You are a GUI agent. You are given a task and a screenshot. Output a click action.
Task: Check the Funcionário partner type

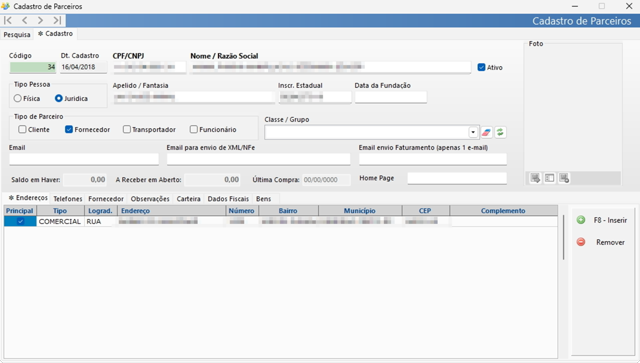[193, 129]
